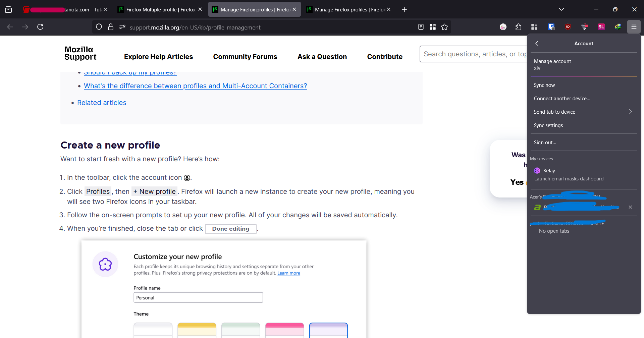
Task: Click Community Forums in the navigation
Action: tap(245, 57)
